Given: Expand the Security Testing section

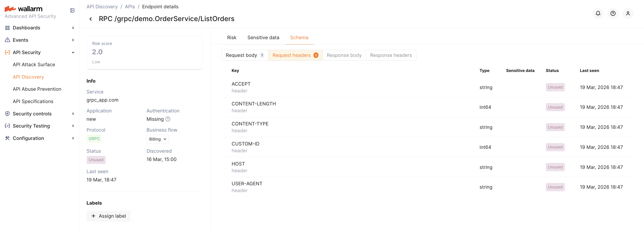Looking at the screenshot, I should coord(73,126).
